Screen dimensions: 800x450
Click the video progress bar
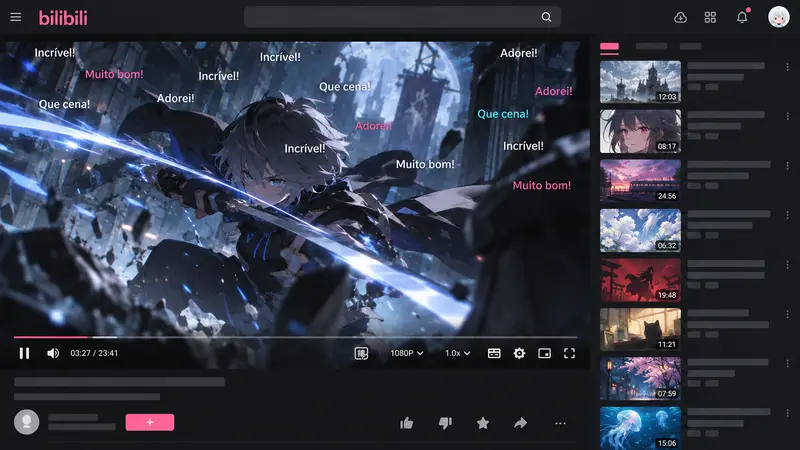point(295,337)
